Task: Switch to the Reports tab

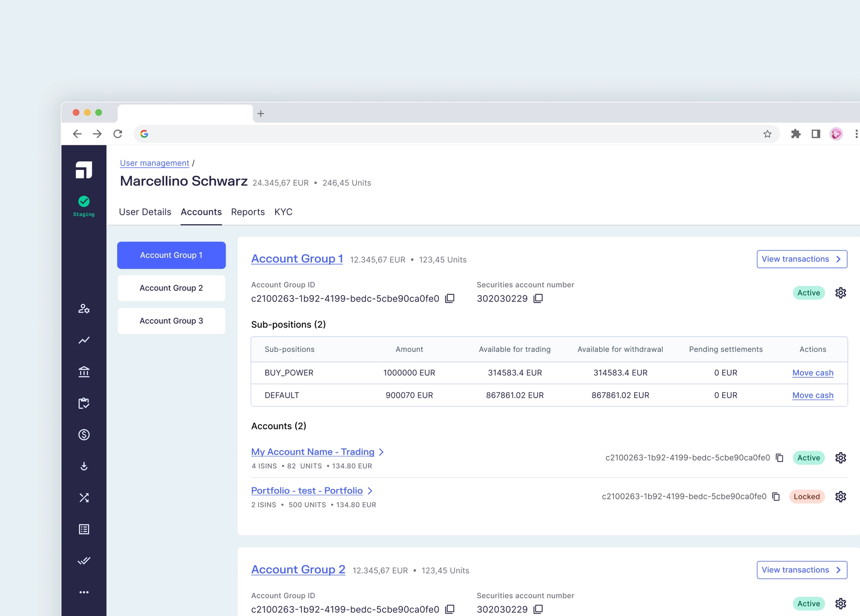Action: click(x=247, y=212)
